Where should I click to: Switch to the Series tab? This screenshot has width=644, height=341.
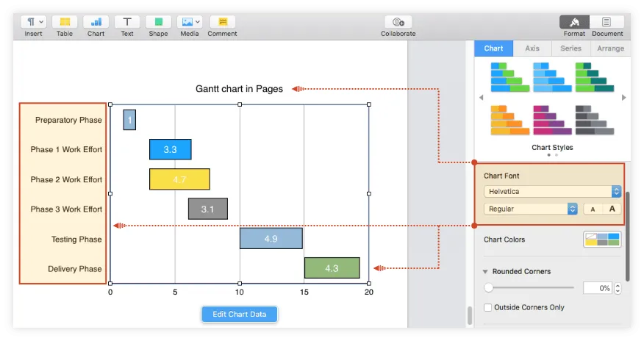tap(571, 49)
